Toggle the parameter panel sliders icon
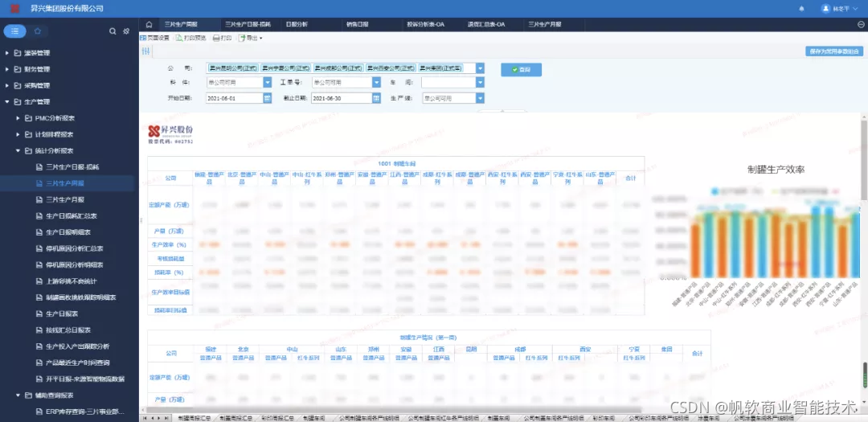Screen dimensions: 868x422 point(146,51)
